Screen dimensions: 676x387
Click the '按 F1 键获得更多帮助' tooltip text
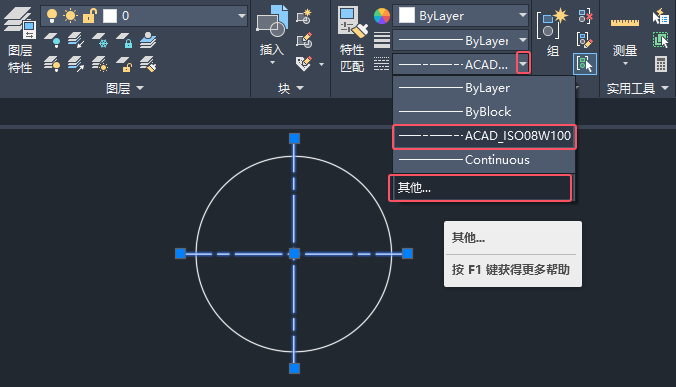511,270
